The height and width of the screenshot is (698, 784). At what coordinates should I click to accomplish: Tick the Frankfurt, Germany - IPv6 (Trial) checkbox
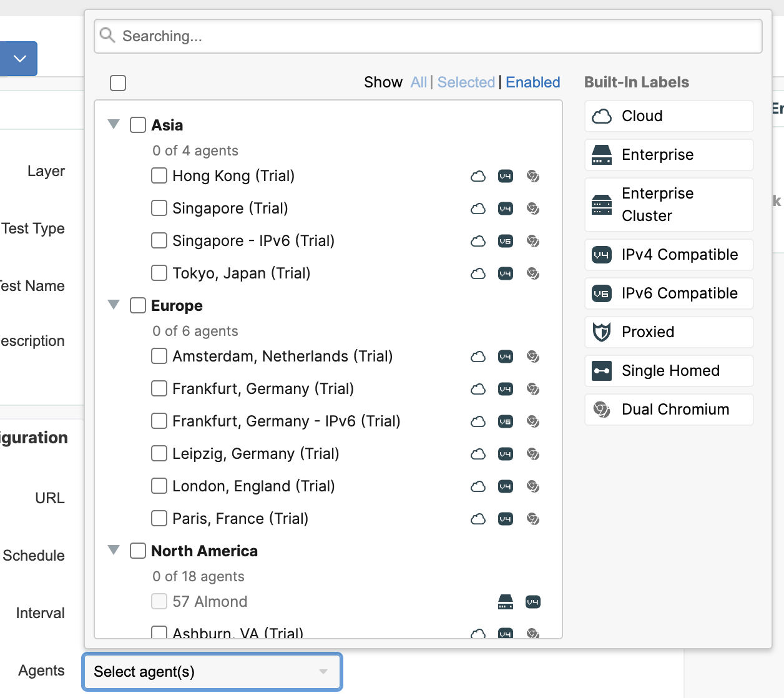point(159,421)
